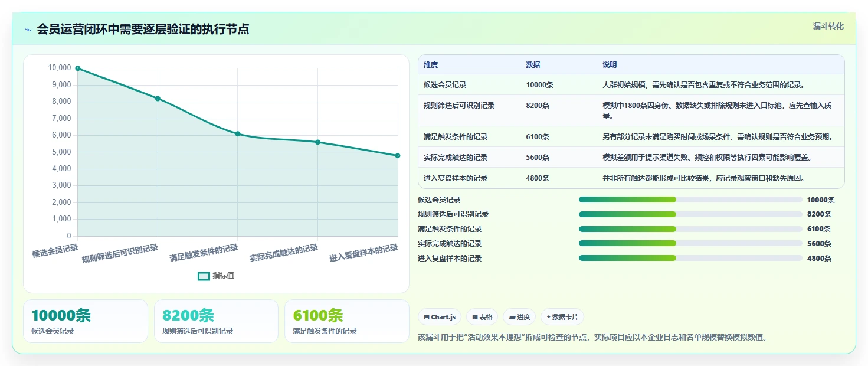Click the 进入复盘样本的记录 label in the progress list
The image size is (868, 366).
pos(450,259)
